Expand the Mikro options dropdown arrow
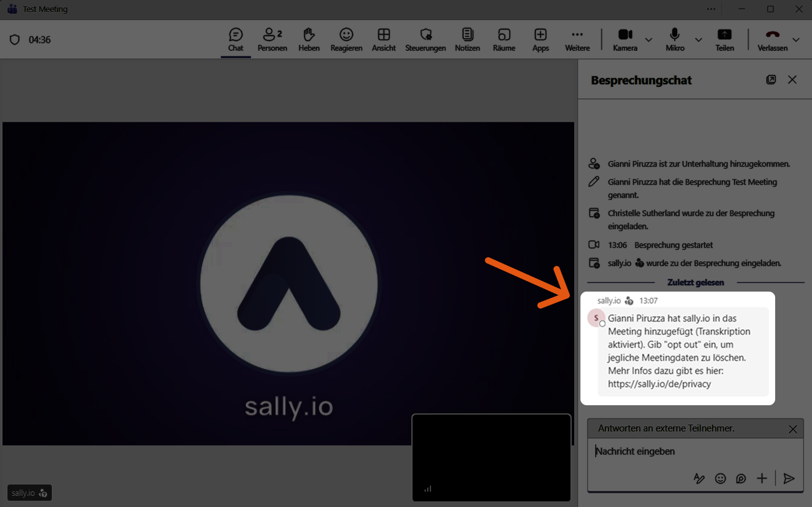Image resolution: width=812 pixels, height=507 pixels. 698,40
